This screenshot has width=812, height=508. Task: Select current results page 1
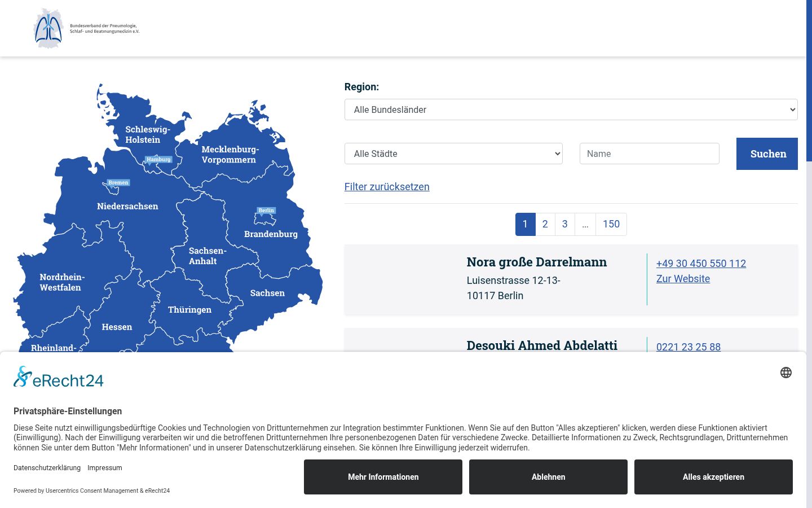[x=525, y=224]
